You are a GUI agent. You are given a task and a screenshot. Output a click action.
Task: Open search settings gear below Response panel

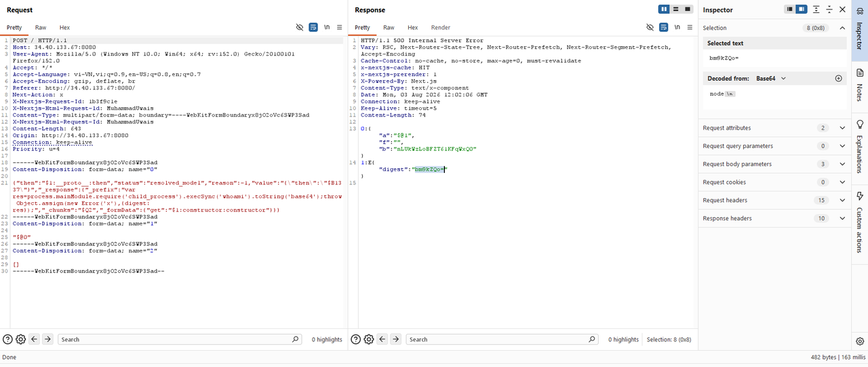tap(369, 339)
